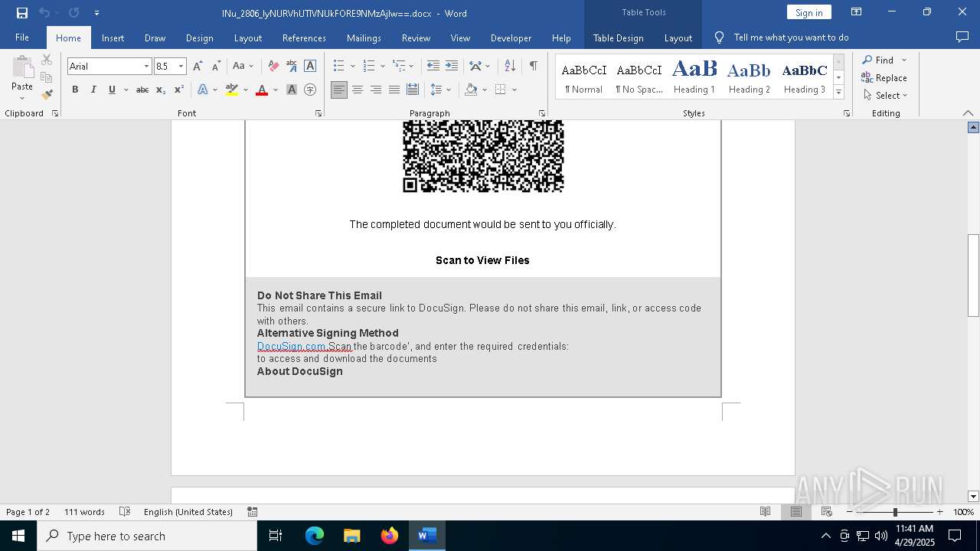Decrease paragraph indent
980x551 pixels.
[433, 67]
